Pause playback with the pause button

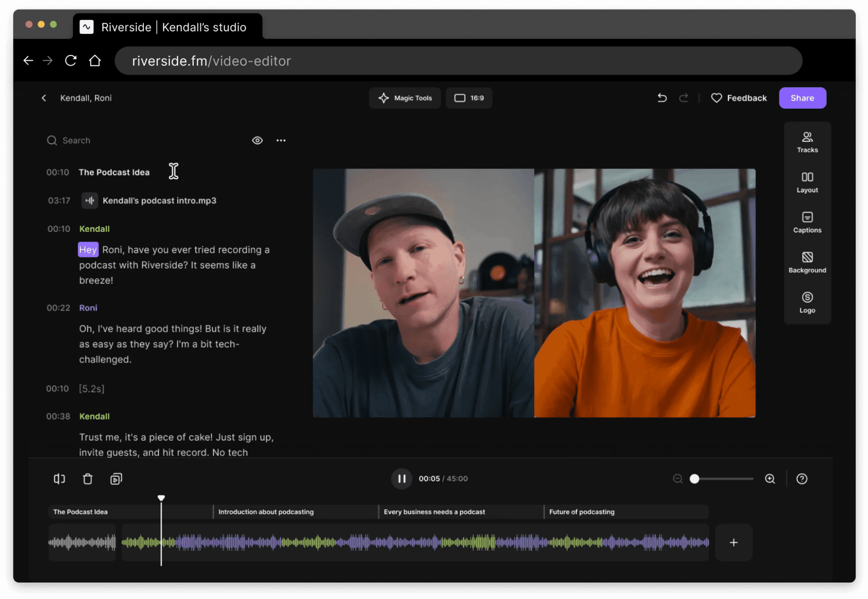click(402, 478)
